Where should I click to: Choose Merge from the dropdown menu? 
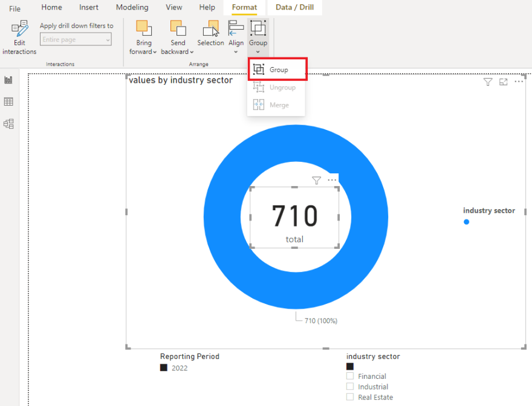point(276,105)
